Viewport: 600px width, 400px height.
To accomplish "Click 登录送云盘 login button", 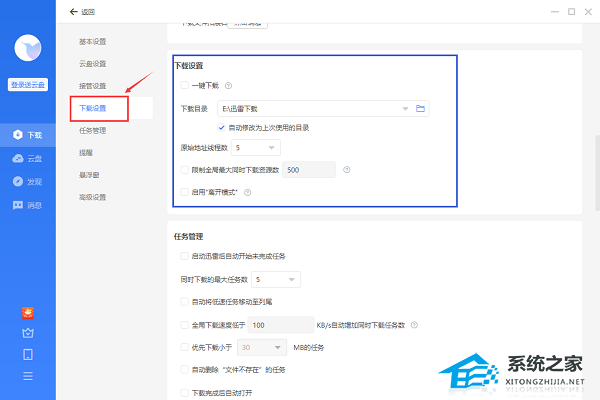I will (28, 85).
